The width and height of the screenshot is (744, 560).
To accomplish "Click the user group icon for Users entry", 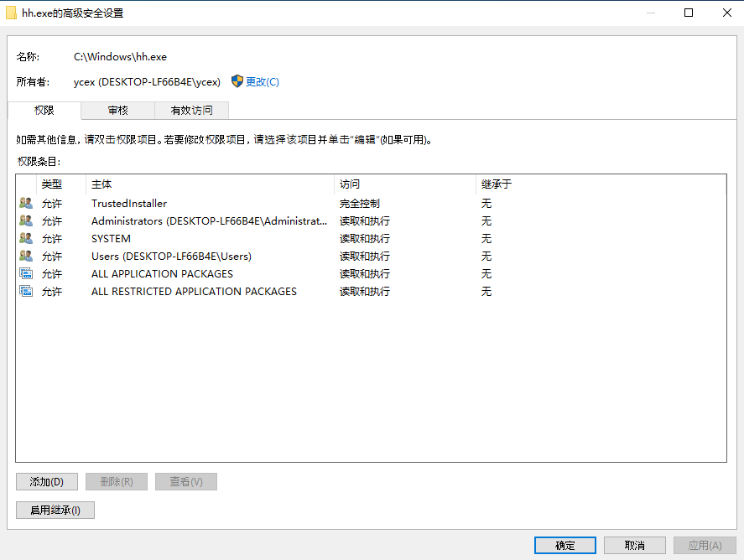I will point(26,256).
